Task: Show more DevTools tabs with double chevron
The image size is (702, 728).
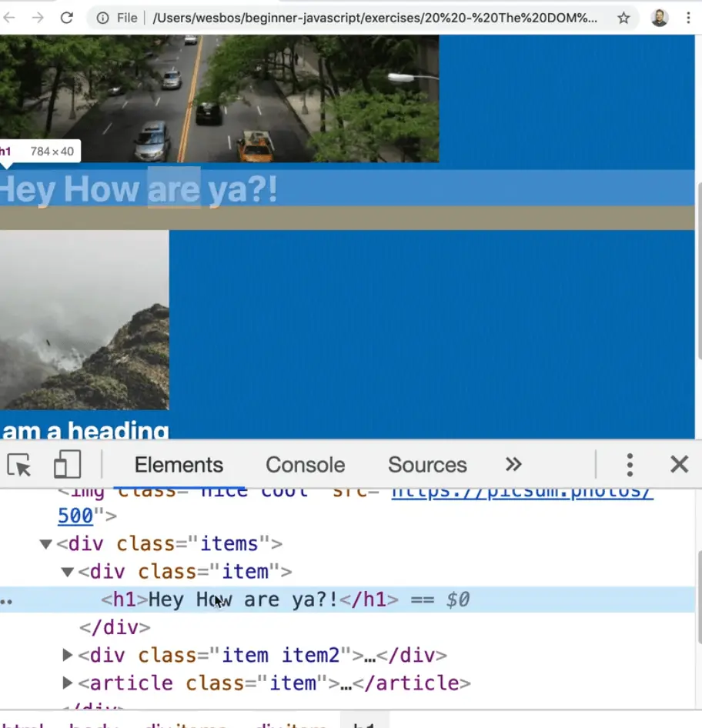Action: pyautogui.click(x=513, y=465)
